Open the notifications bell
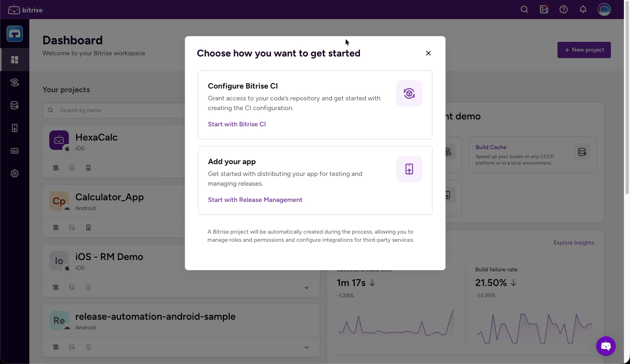Image resolution: width=630 pixels, height=364 pixels. (583, 9)
